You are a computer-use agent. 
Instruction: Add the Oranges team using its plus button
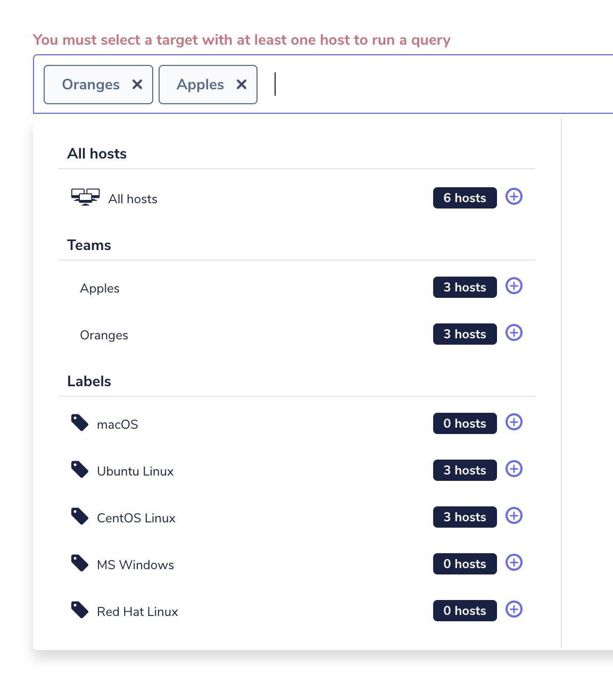(x=513, y=333)
